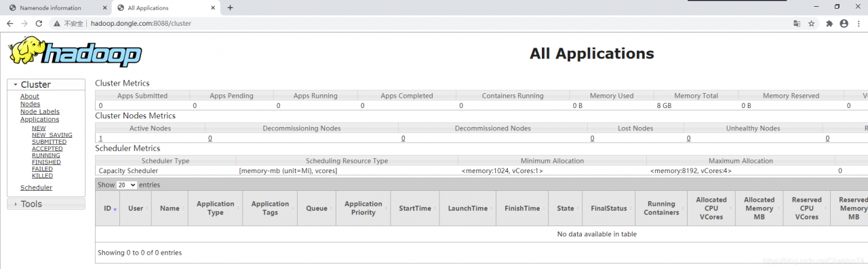Sort table by Allocated CPU VCores column
Screen dimensions: 868x269
click(x=711, y=209)
